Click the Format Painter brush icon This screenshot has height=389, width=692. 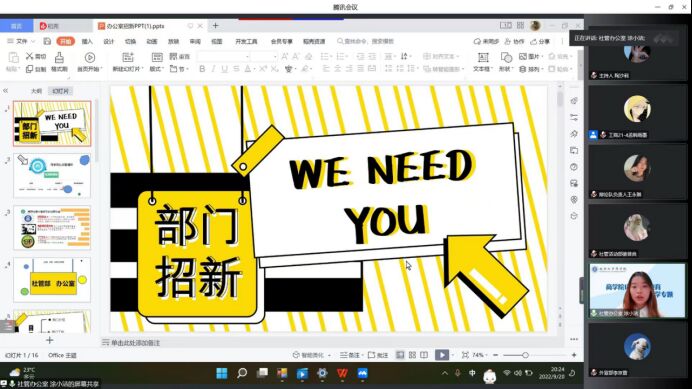(59, 58)
